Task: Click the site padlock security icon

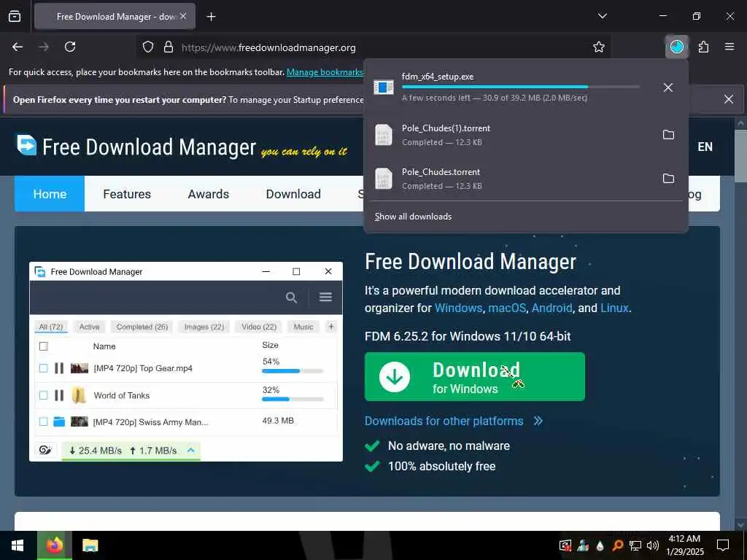Action: click(169, 47)
